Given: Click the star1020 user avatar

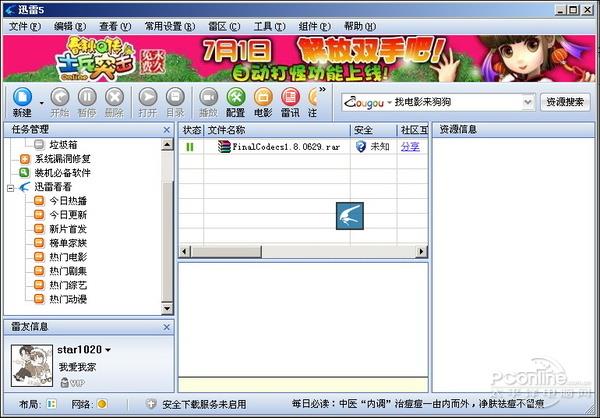Looking at the screenshot, I should click(x=32, y=365).
